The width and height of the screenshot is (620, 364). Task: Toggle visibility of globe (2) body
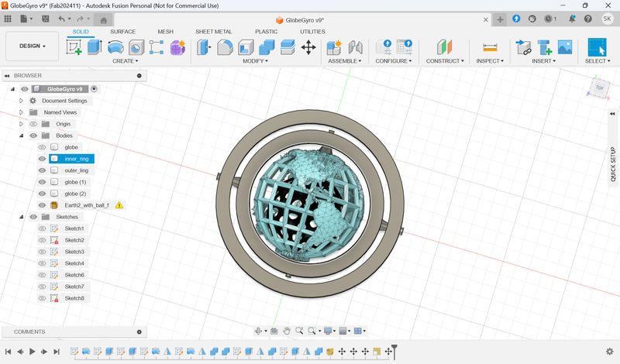42,194
